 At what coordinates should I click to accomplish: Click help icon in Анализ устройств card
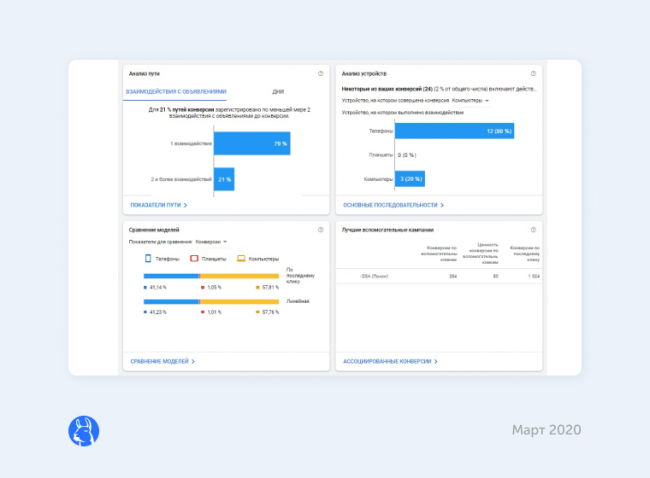tap(534, 74)
